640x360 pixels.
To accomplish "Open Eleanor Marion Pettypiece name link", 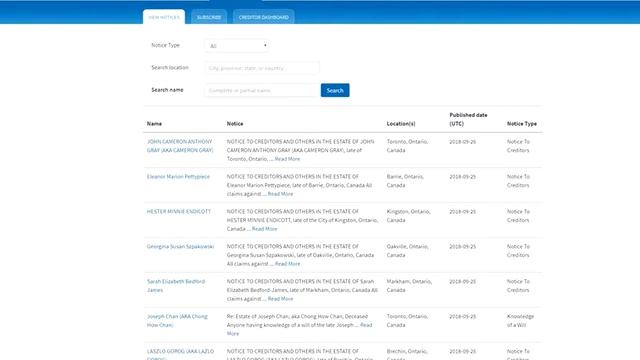I will click(178, 176).
